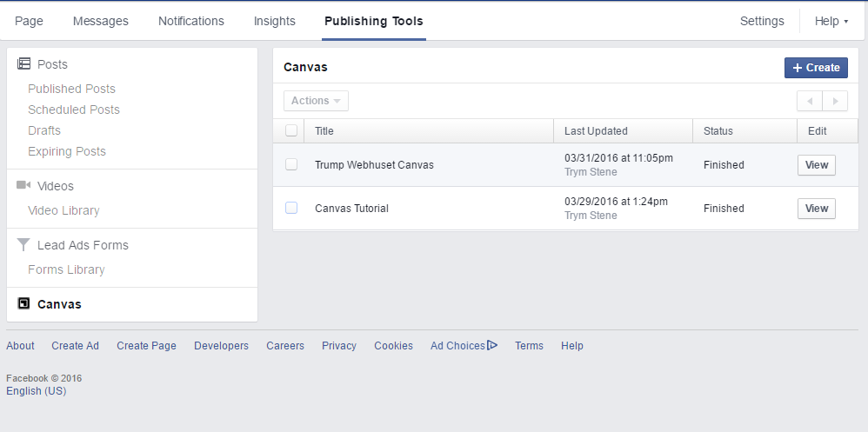Screen dimensions: 868x432
Task: View the Trump Webhuset Canvas
Action: point(817,165)
